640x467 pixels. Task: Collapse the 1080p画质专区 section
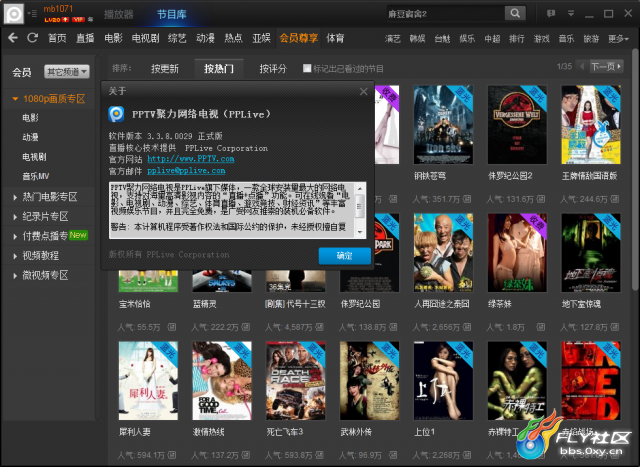coord(16,99)
